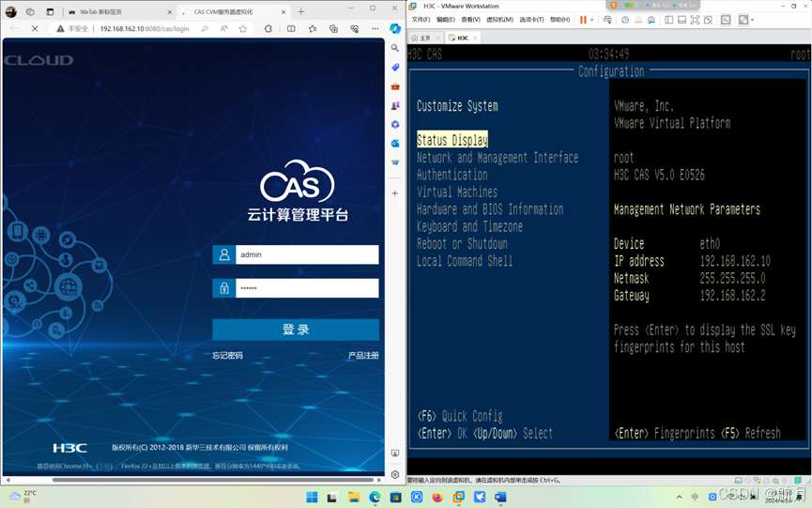The height and width of the screenshot is (508, 812).
Task: Select Local Command Shell entry
Action: tap(465, 261)
